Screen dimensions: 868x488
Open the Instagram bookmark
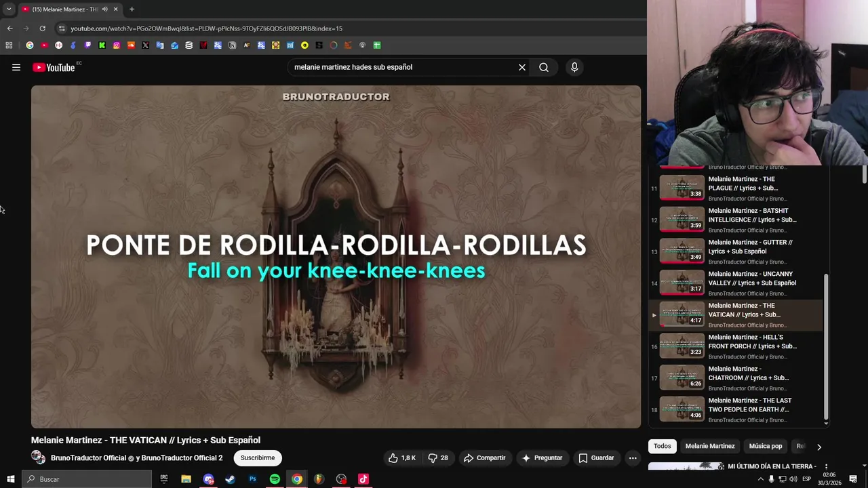[x=117, y=45]
